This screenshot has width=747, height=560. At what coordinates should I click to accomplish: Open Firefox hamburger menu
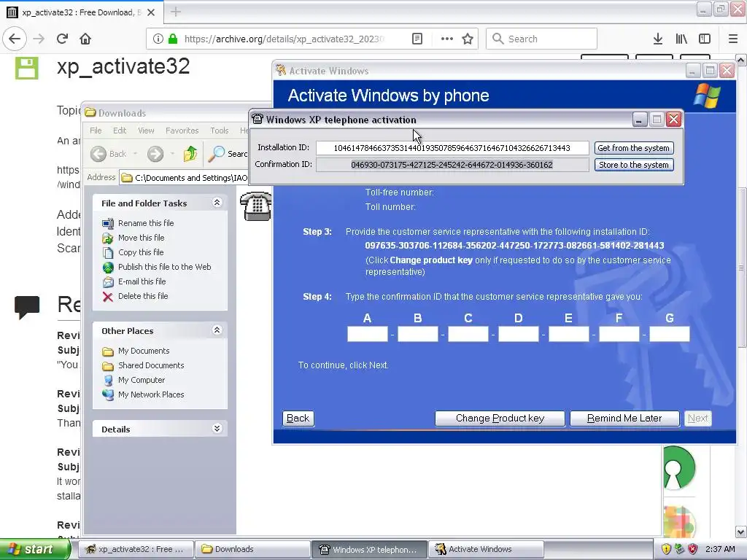click(733, 39)
